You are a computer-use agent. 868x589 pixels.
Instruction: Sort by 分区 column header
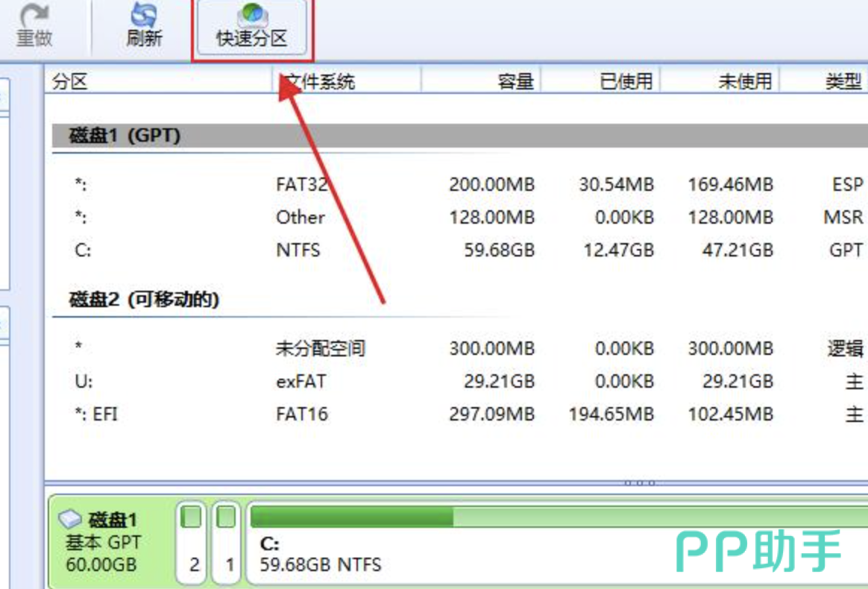point(158,81)
